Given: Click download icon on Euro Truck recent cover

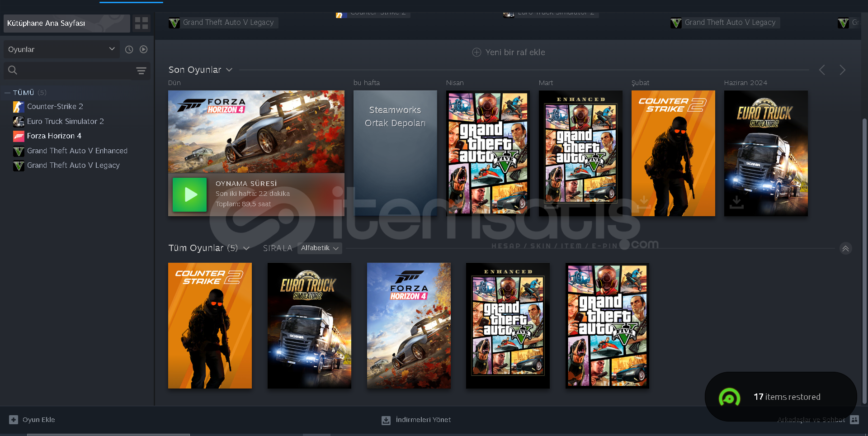Looking at the screenshot, I should 736,202.
